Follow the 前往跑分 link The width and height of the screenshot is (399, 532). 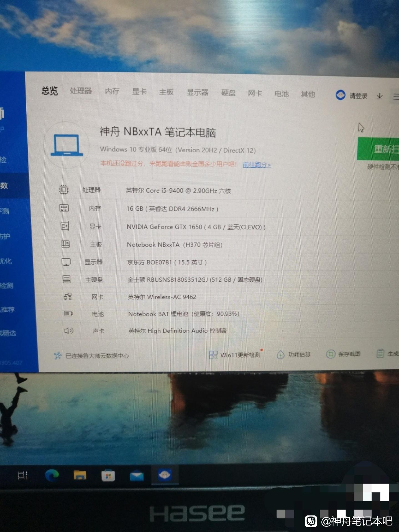click(x=257, y=165)
